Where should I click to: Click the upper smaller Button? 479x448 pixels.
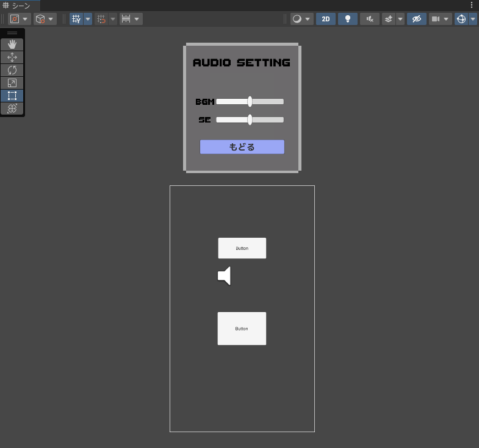(x=242, y=248)
